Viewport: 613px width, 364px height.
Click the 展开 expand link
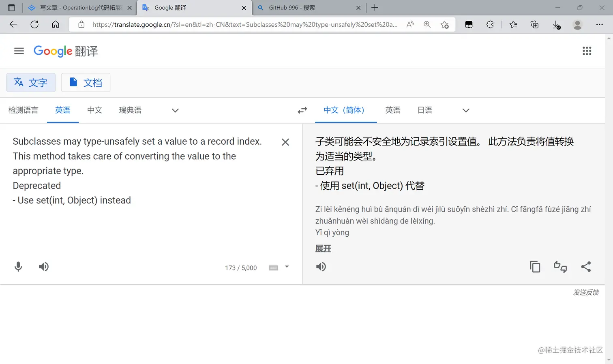click(323, 248)
